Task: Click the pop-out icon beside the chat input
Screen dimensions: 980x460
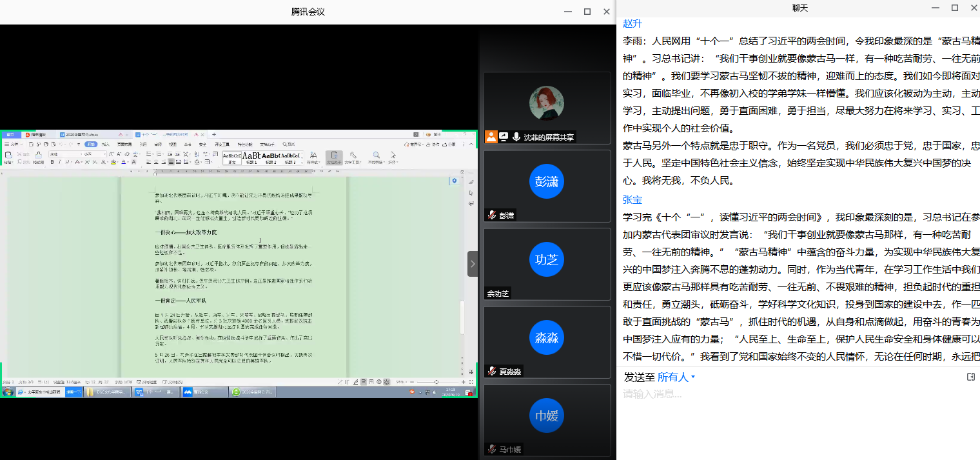Action: pos(971,377)
